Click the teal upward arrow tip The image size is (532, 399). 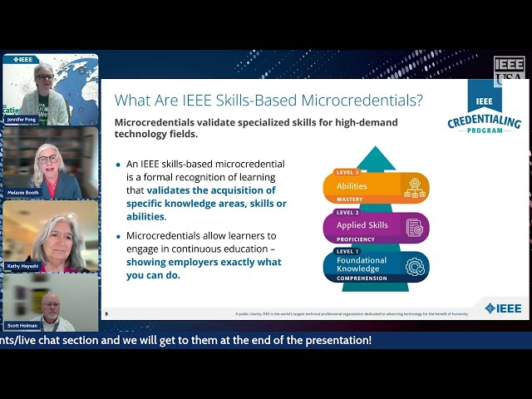[x=376, y=157]
